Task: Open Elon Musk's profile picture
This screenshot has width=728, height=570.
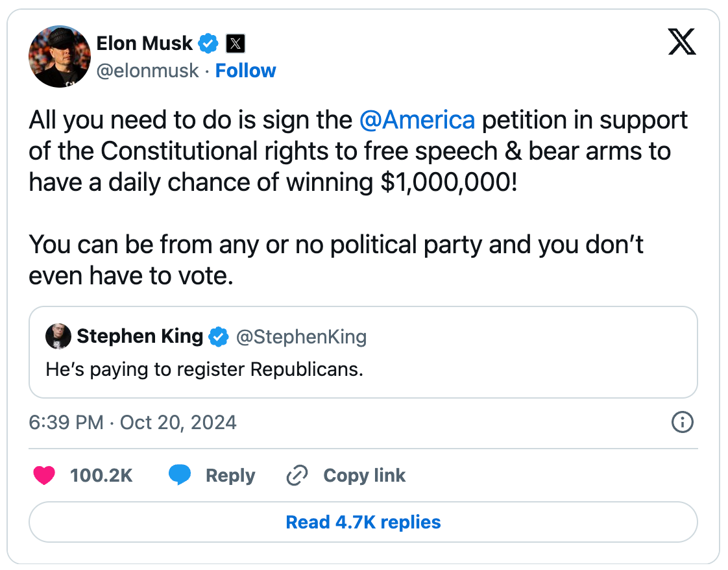Action: coord(60,56)
